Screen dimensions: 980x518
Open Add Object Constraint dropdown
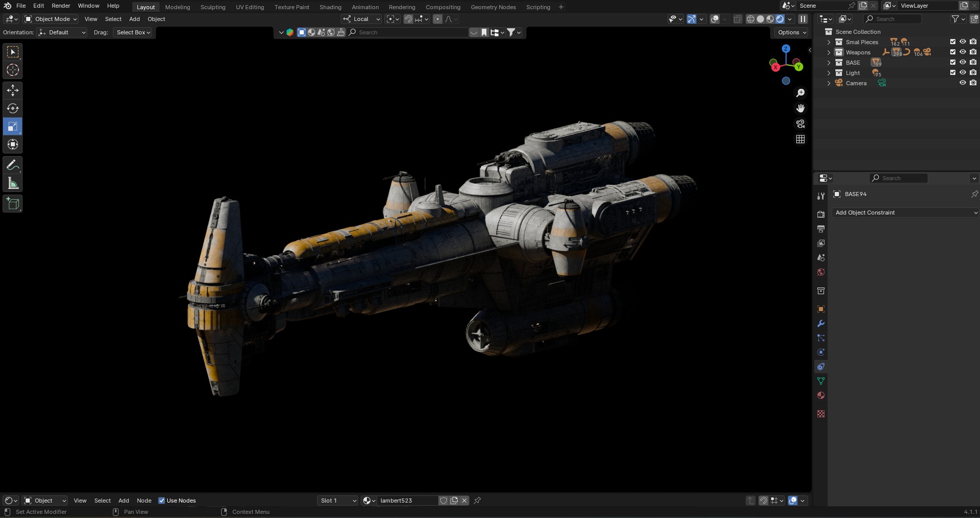pyautogui.click(x=905, y=213)
